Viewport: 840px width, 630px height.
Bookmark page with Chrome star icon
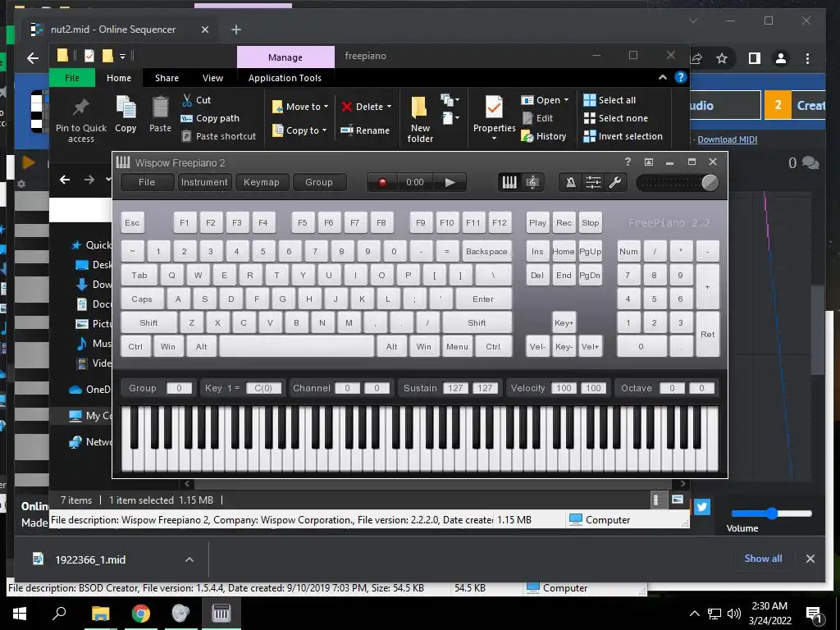click(x=722, y=58)
